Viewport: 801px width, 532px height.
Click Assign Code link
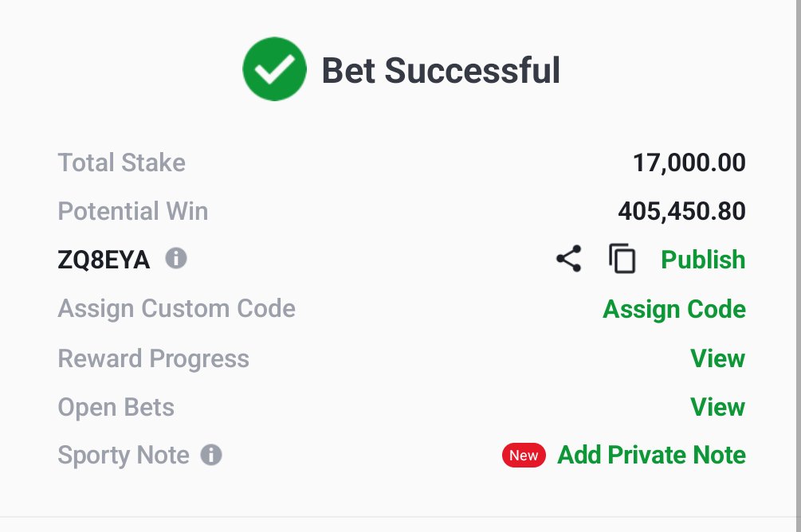(674, 309)
